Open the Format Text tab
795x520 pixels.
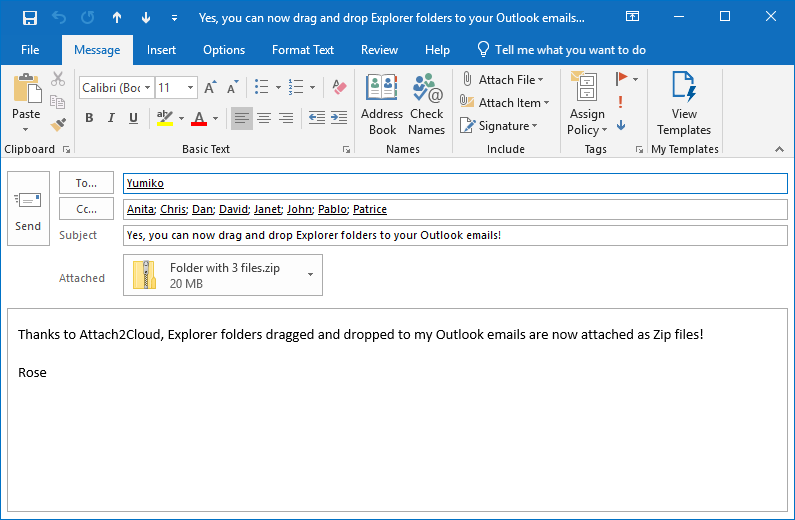click(x=303, y=50)
